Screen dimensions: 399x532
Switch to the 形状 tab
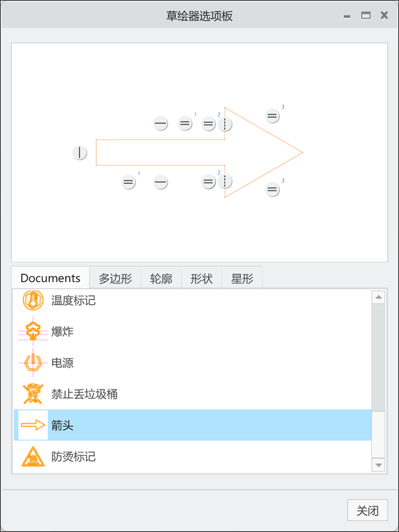[x=202, y=279]
